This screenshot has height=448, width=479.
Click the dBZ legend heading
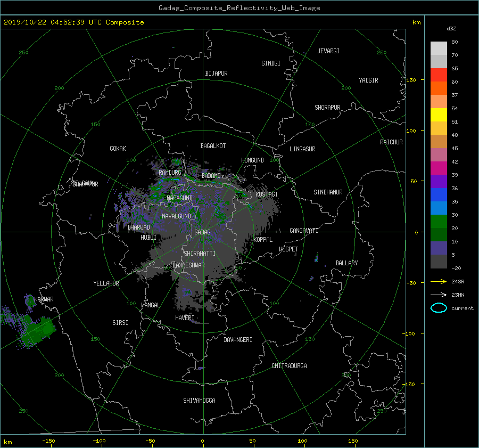pyautogui.click(x=451, y=29)
